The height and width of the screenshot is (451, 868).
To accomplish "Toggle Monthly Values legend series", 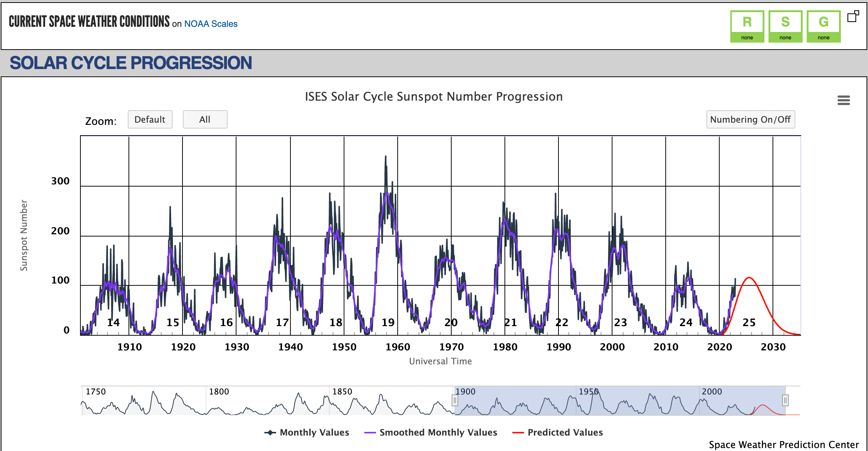I will pos(307,432).
